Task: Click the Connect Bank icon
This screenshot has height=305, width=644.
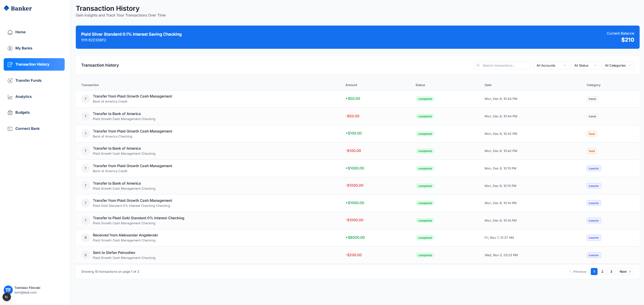Action: point(10,129)
